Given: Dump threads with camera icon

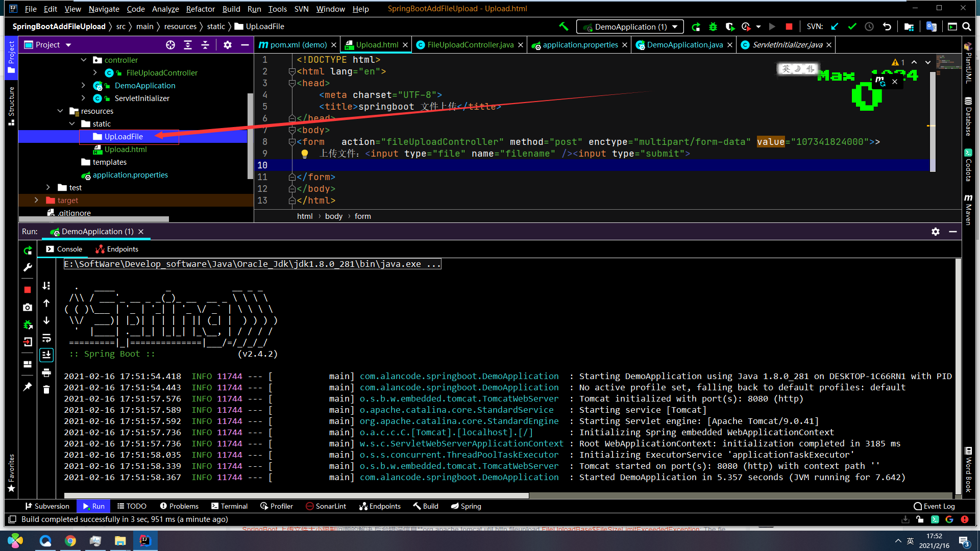Looking at the screenshot, I should click(28, 307).
